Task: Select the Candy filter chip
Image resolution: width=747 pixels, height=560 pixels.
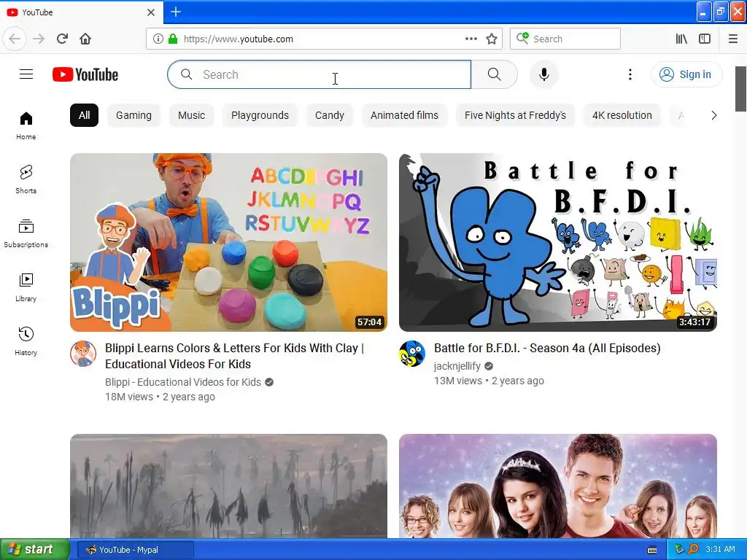Action: (330, 115)
